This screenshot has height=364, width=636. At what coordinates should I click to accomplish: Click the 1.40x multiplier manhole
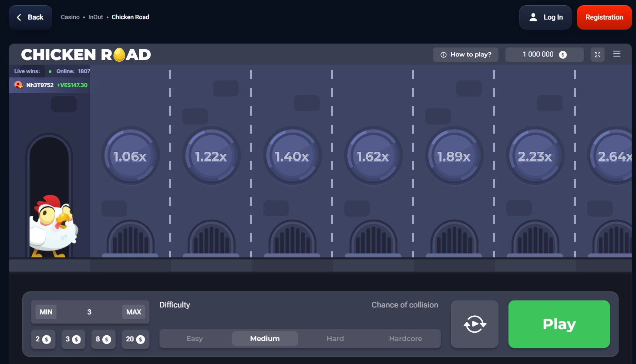[x=292, y=156]
